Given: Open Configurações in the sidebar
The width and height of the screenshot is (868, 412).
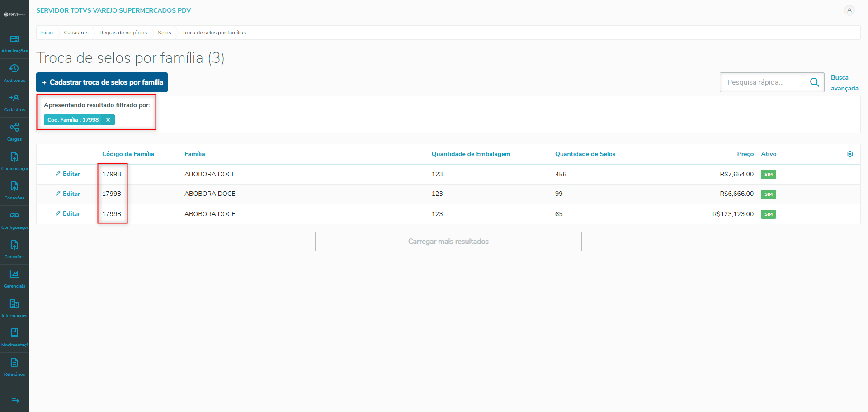Looking at the screenshot, I should click(x=14, y=221).
